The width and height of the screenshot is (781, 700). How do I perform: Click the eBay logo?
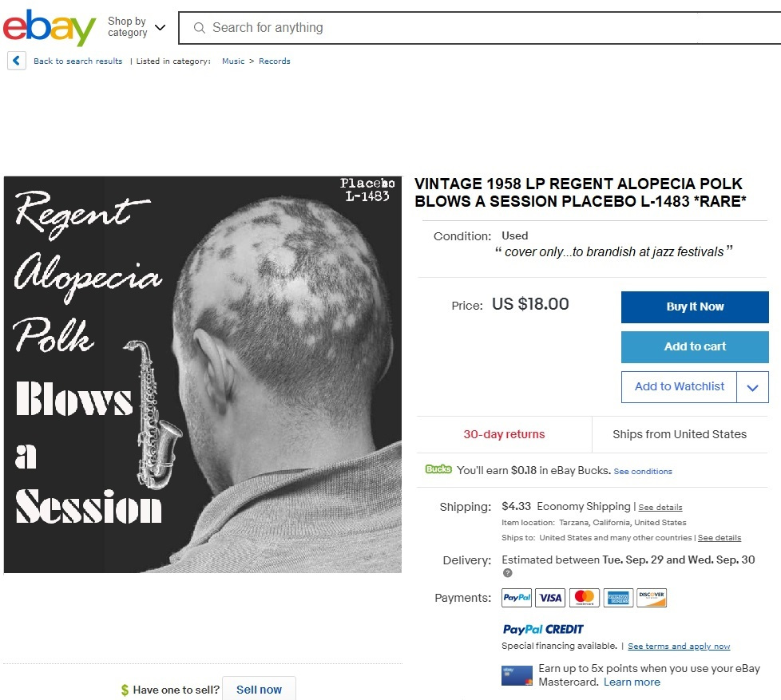[x=50, y=27]
